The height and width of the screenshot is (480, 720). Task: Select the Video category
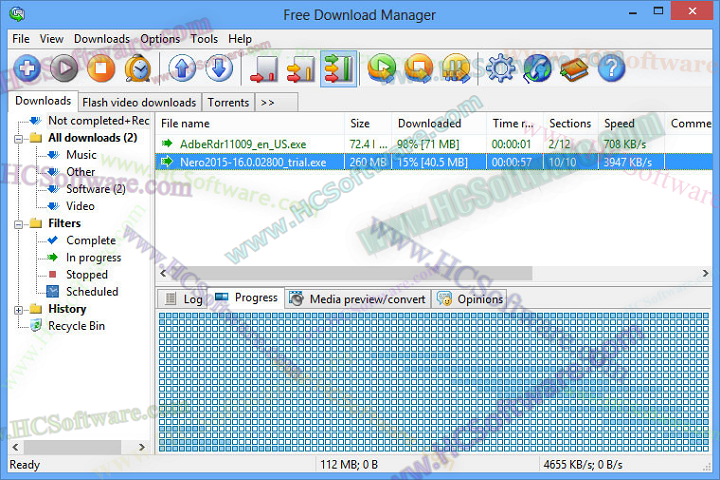point(80,206)
